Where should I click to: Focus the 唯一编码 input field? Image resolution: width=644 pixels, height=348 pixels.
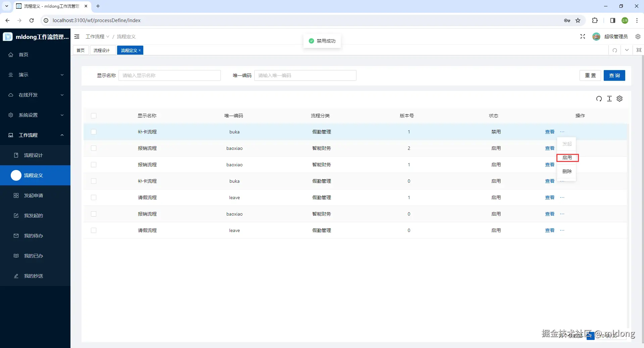305,75
